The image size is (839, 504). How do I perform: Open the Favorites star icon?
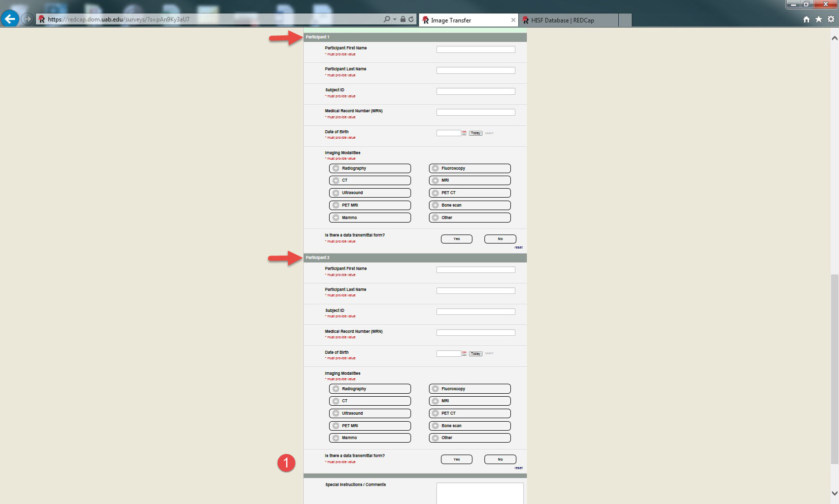point(819,19)
